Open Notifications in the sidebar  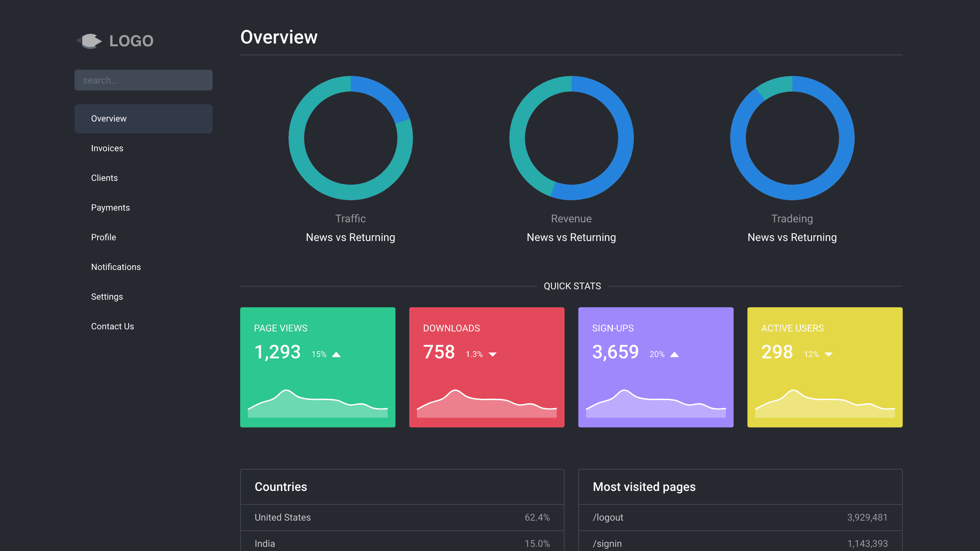pyautogui.click(x=116, y=267)
